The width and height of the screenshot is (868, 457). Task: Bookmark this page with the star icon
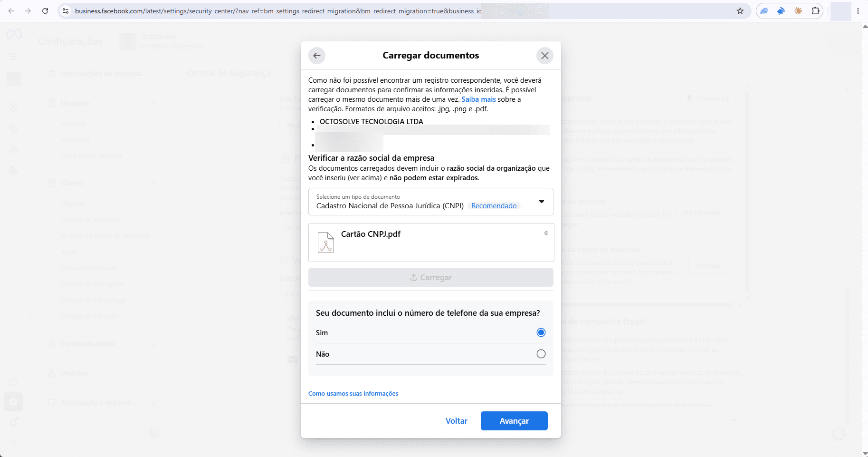(740, 11)
